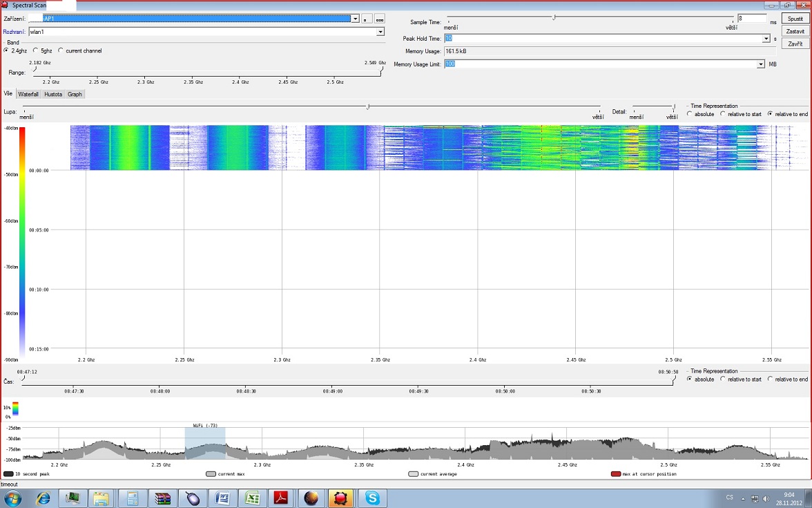Switch to the Vše tab
Image resolution: width=812 pixels, height=508 pixels.
[8, 94]
